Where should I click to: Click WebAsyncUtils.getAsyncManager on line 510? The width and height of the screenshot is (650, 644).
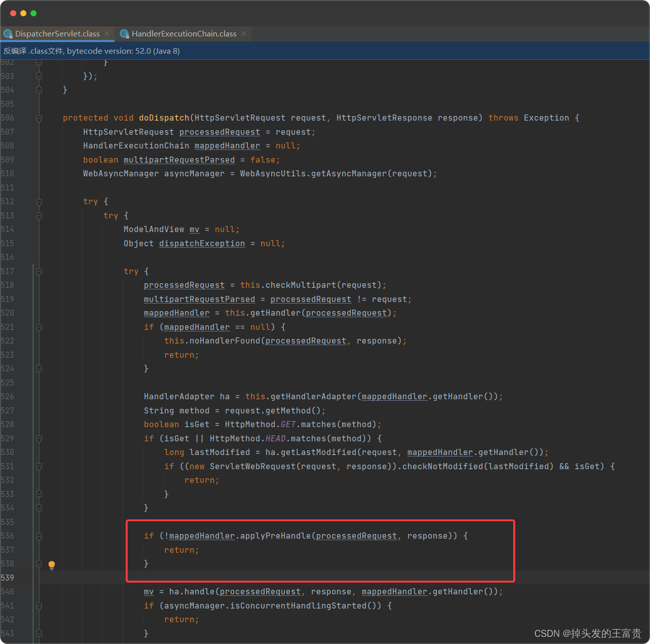[313, 173]
